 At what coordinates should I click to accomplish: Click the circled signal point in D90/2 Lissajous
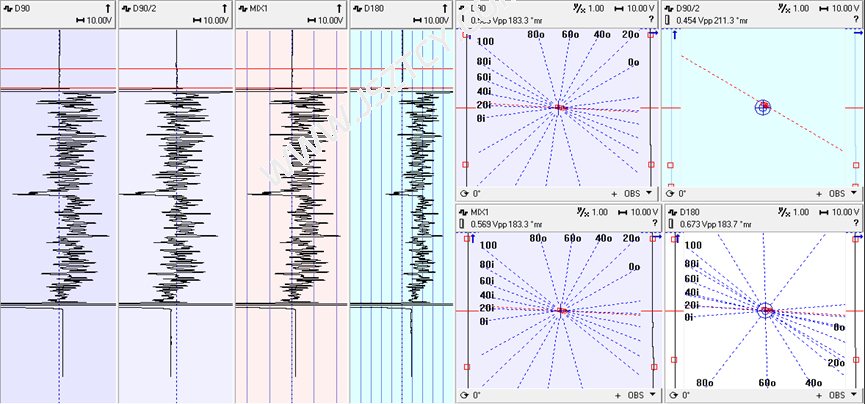pos(763,106)
